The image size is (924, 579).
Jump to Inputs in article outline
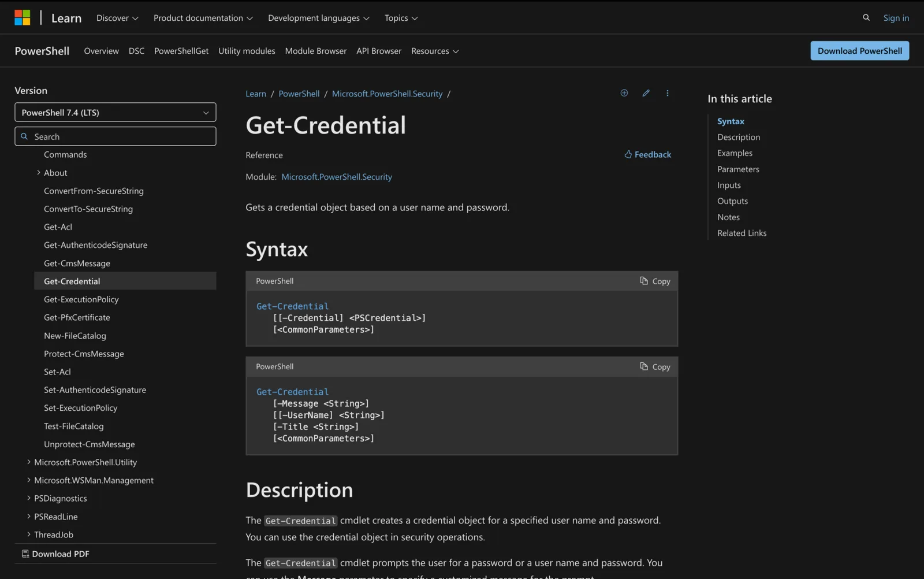coord(729,185)
